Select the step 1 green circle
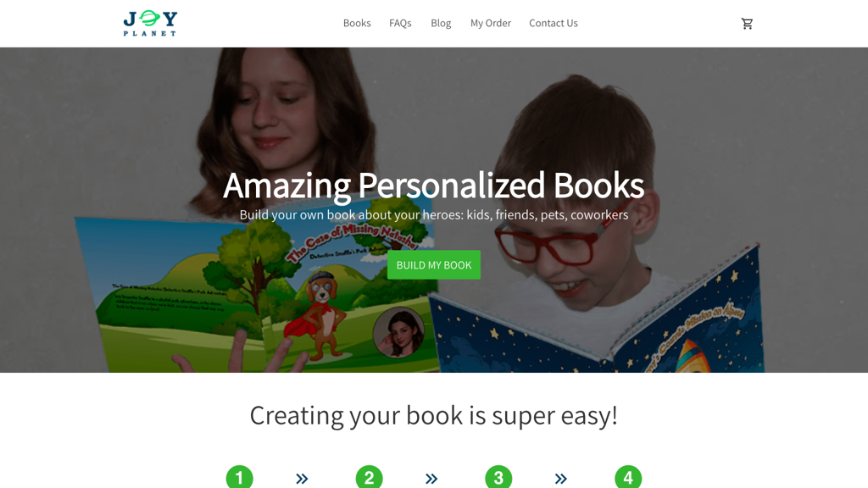868x488 pixels. [240, 477]
